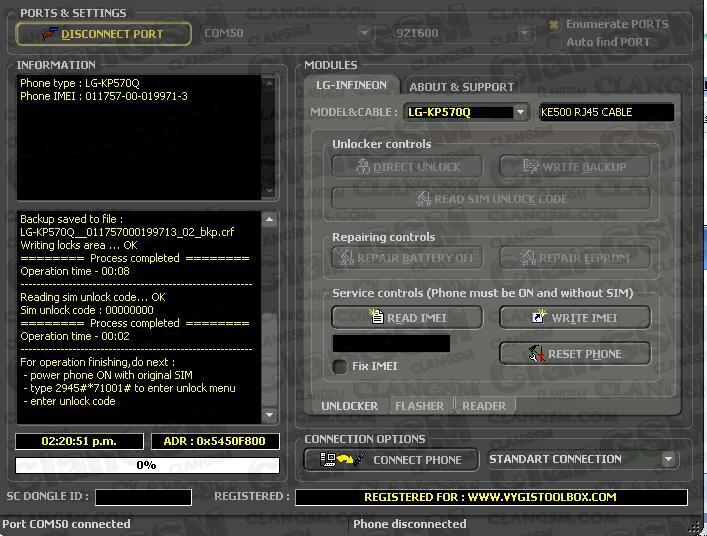Open the 921600 baud rate dropdown
The image size is (707, 536).
[524, 33]
